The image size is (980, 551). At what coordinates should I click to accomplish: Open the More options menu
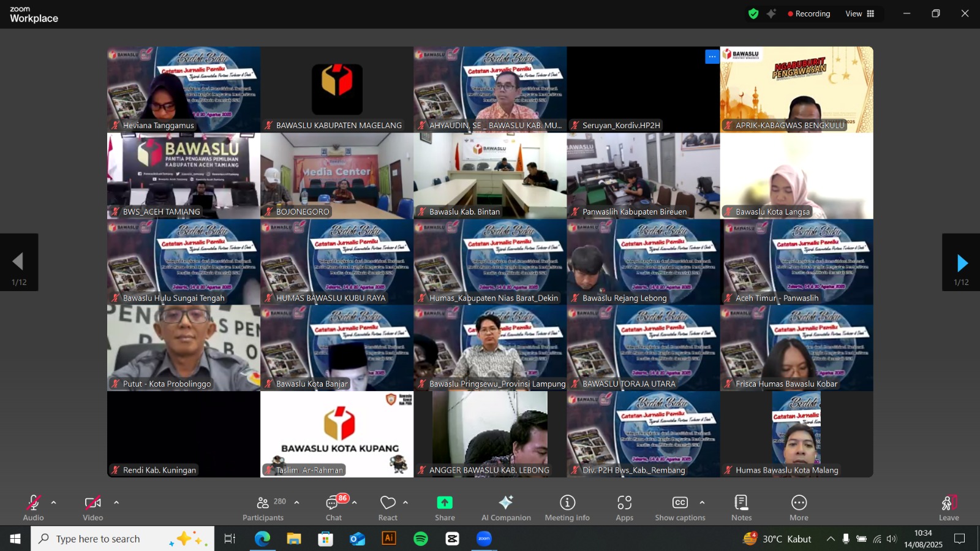(799, 508)
